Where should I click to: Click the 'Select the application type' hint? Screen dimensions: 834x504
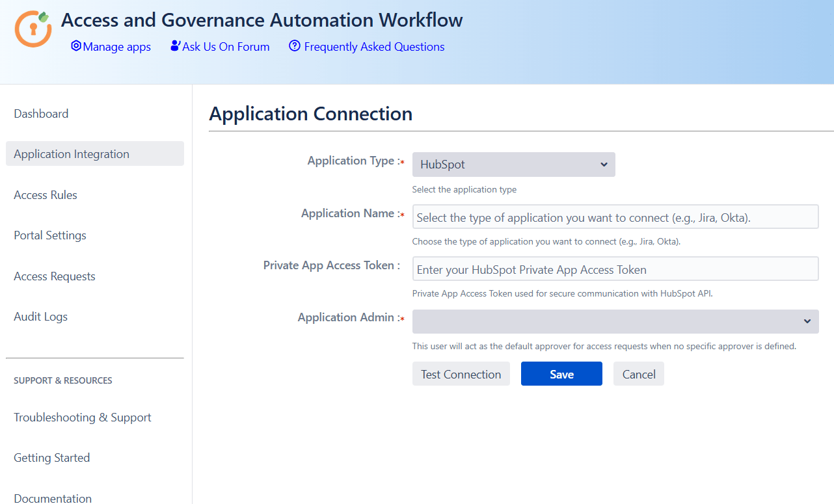click(x=464, y=190)
